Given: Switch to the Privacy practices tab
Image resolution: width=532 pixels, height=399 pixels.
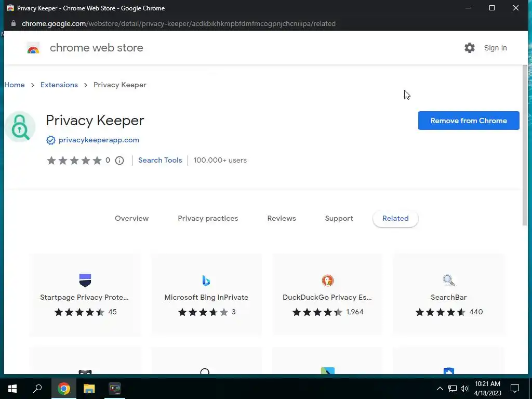Looking at the screenshot, I should coord(208,219).
